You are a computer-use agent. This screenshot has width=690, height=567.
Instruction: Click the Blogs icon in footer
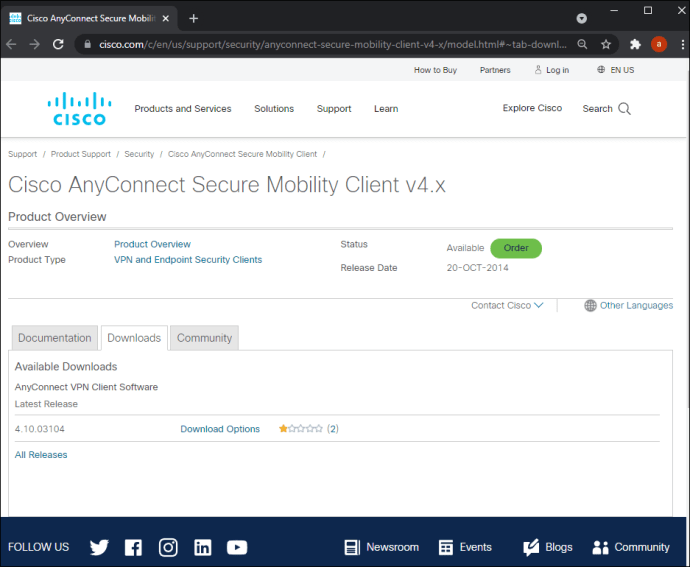[531, 547]
